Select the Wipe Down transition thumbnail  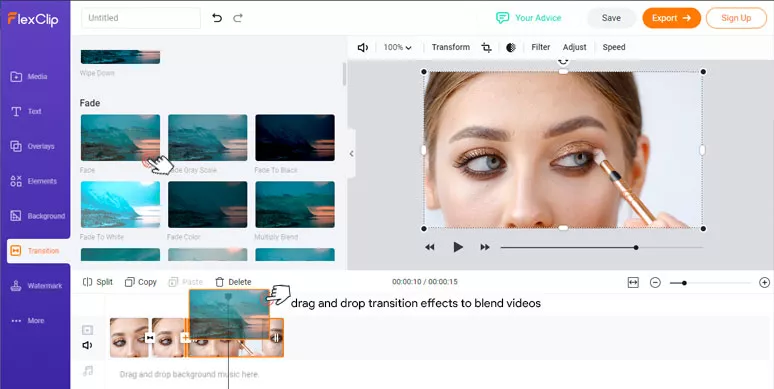(120, 57)
